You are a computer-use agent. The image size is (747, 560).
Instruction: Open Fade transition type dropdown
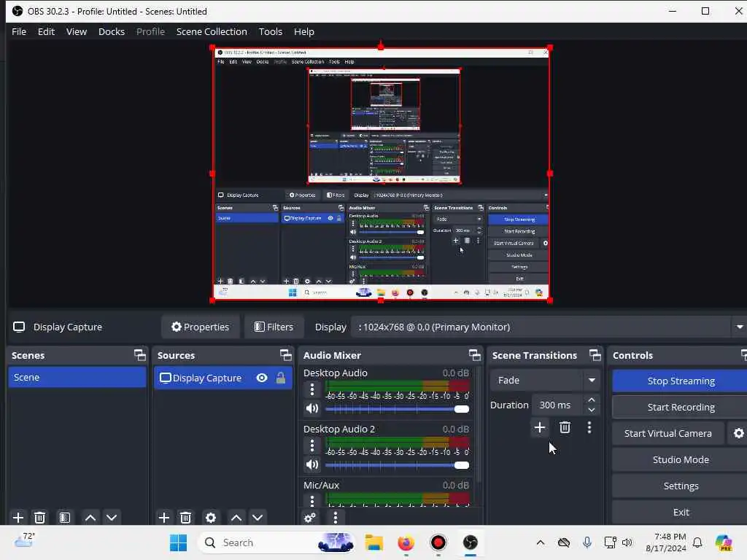[x=544, y=380]
